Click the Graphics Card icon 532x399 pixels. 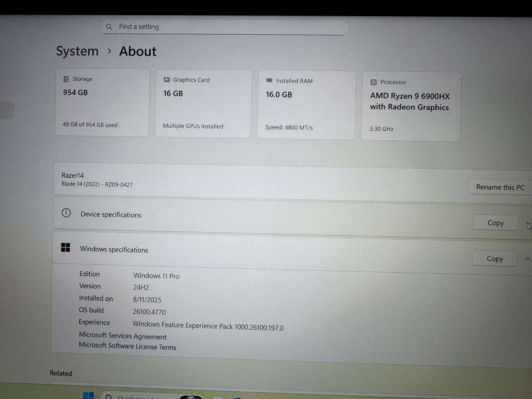[x=167, y=80]
